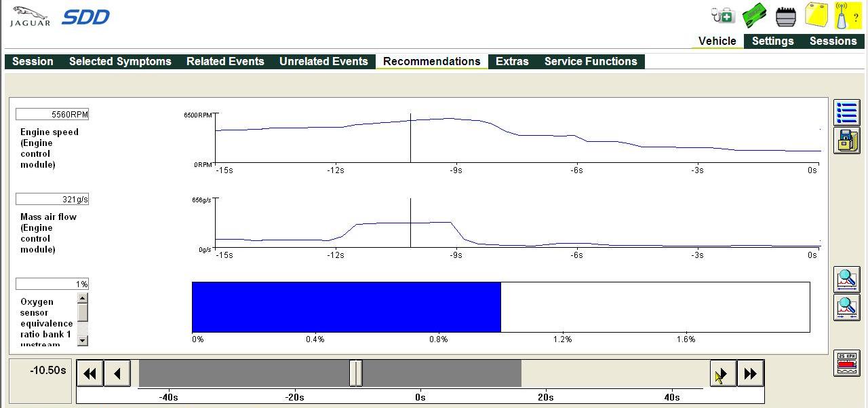
Task: Click the signal name list scroll-down arrow
Action: click(x=83, y=340)
